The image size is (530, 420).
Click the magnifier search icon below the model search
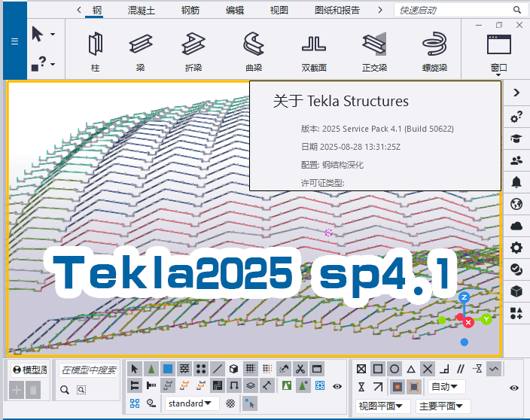(x=65, y=390)
